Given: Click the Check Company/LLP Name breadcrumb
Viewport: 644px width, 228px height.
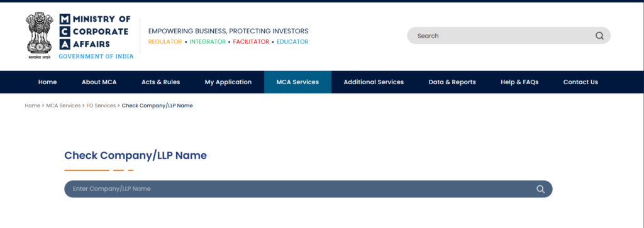Looking at the screenshot, I should [157, 106].
